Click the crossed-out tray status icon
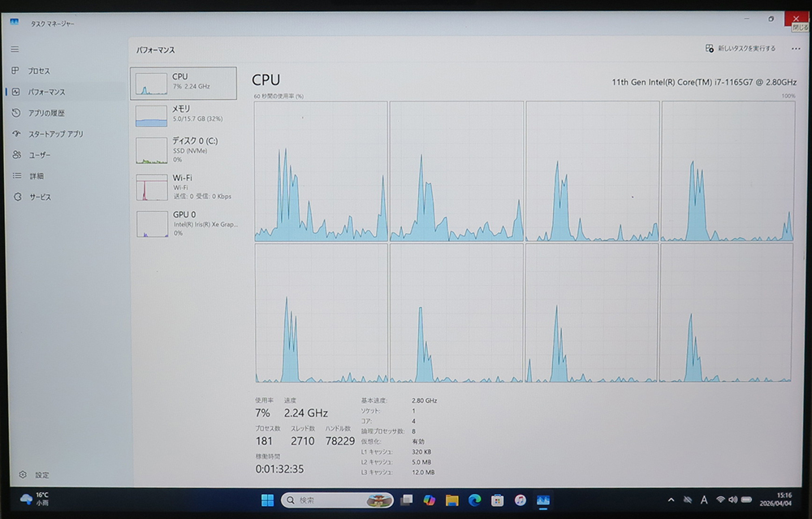Viewport: 812px width, 519px height. point(688,500)
